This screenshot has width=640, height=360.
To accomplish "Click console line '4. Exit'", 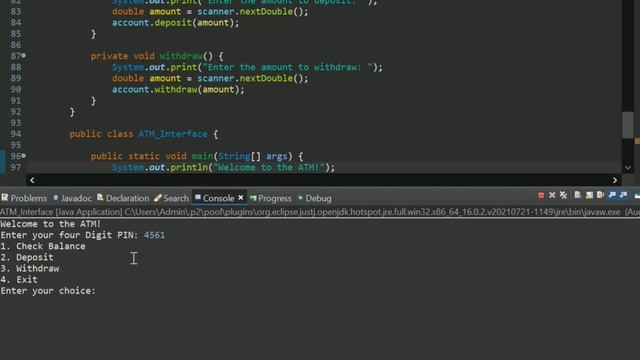I will click(x=19, y=280).
